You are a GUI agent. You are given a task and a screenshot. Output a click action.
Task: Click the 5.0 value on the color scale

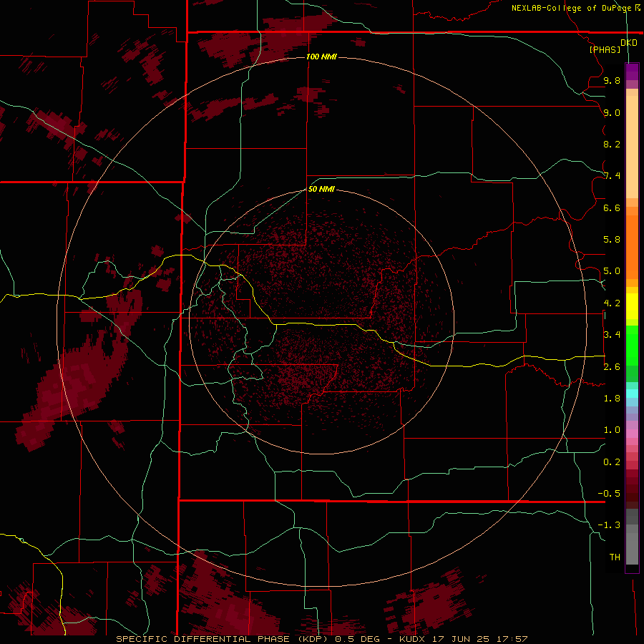tap(612, 271)
